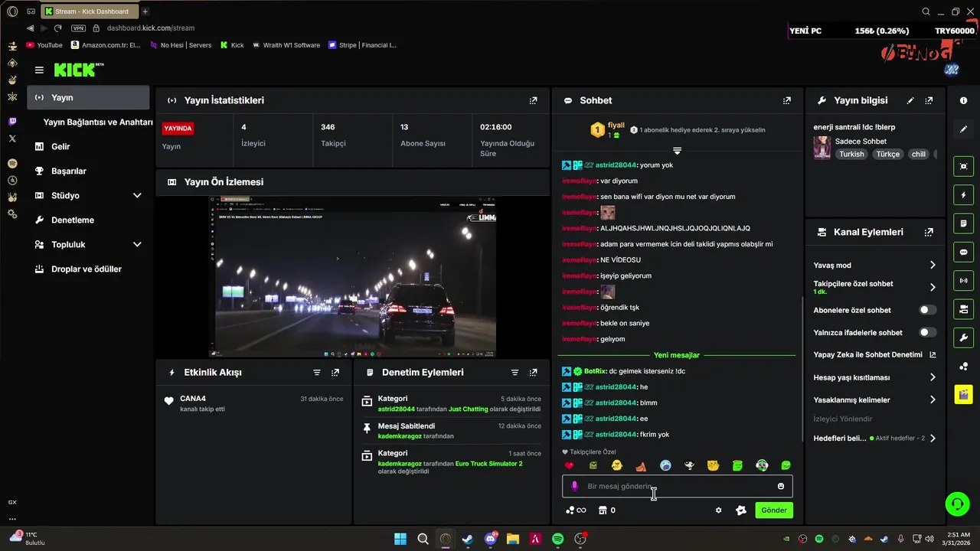Toggle Yalnızca ifadelerle sohbet switch
Screen dimensions: 980x551
(927, 332)
